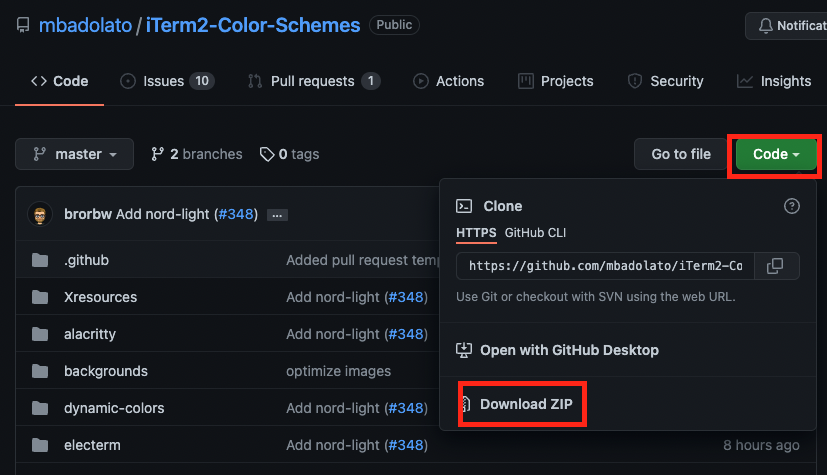Viewport: 827px width, 475px height.
Task: Click the '8 hours ago' timestamp text
Action: (761, 445)
